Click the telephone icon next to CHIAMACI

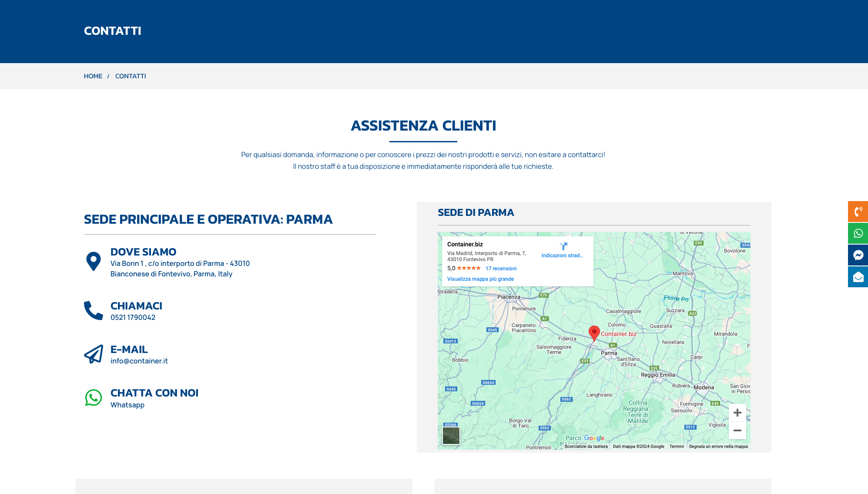[92, 310]
